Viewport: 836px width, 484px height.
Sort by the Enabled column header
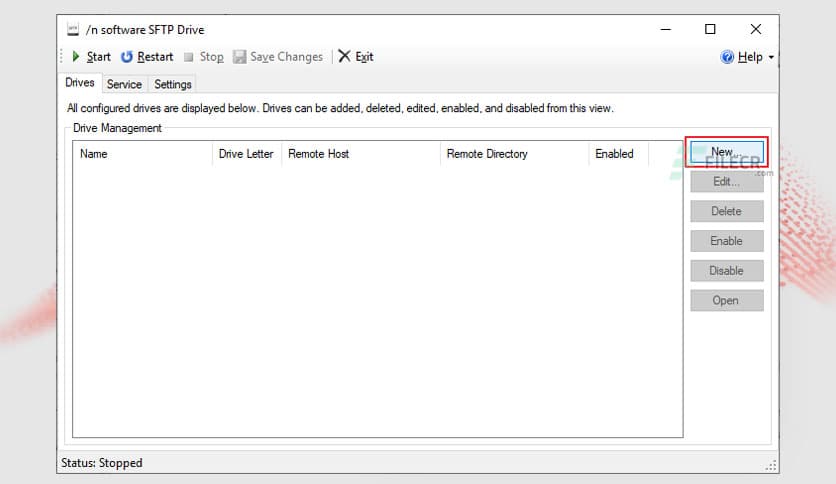pos(618,154)
